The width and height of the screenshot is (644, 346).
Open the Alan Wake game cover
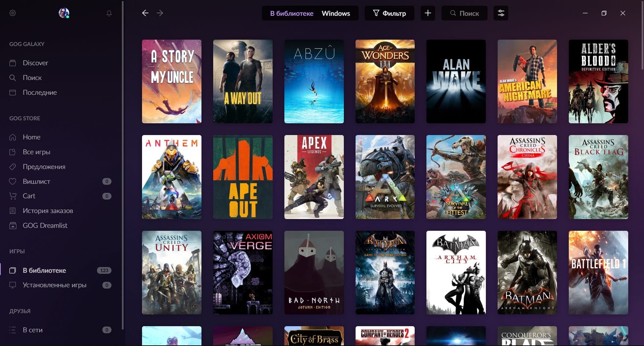pyautogui.click(x=456, y=81)
